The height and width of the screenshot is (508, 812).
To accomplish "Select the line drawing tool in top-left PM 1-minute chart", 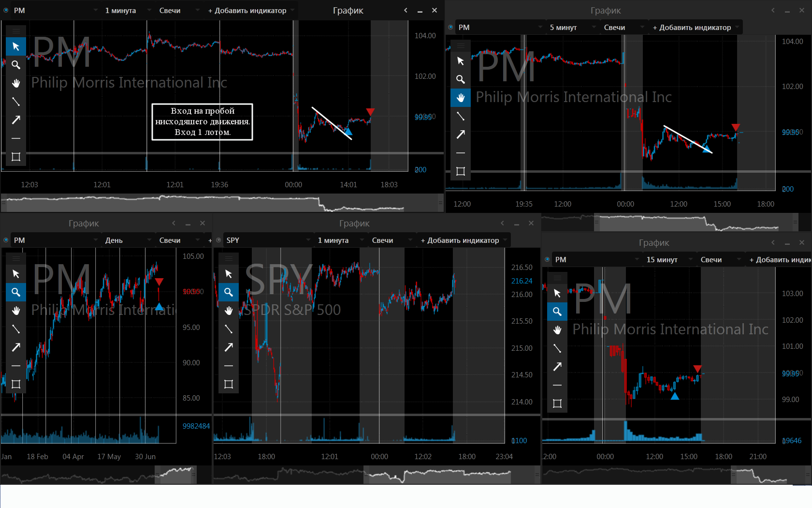I will coord(16,102).
